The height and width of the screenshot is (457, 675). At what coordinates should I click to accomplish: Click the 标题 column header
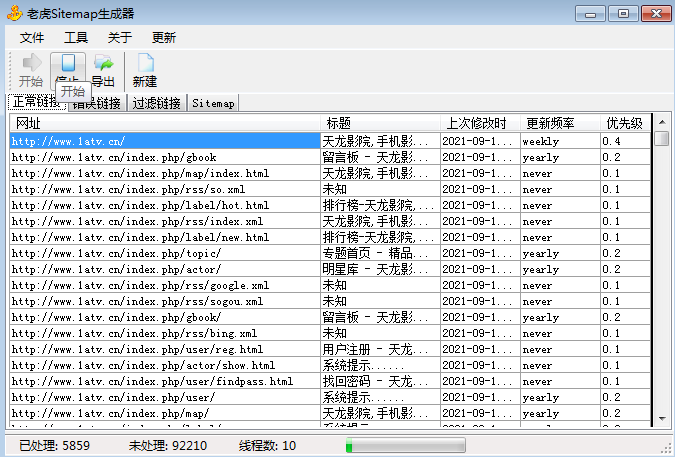coord(380,123)
